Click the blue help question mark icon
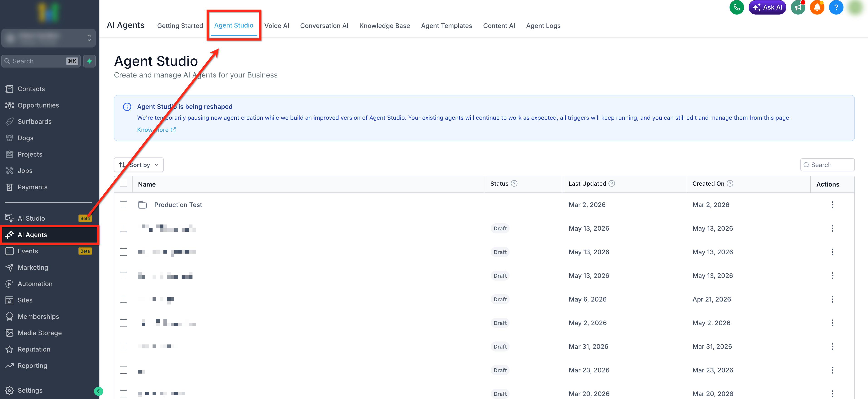The width and height of the screenshot is (868, 399). tap(836, 7)
